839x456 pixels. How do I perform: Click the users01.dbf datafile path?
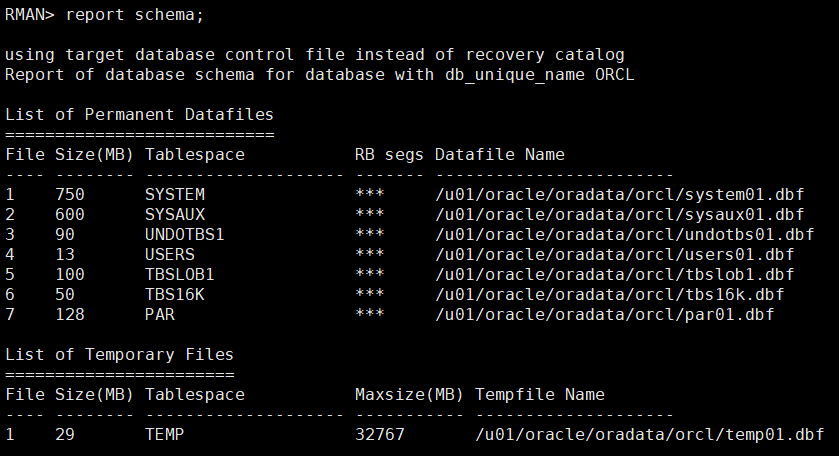(614, 254)
